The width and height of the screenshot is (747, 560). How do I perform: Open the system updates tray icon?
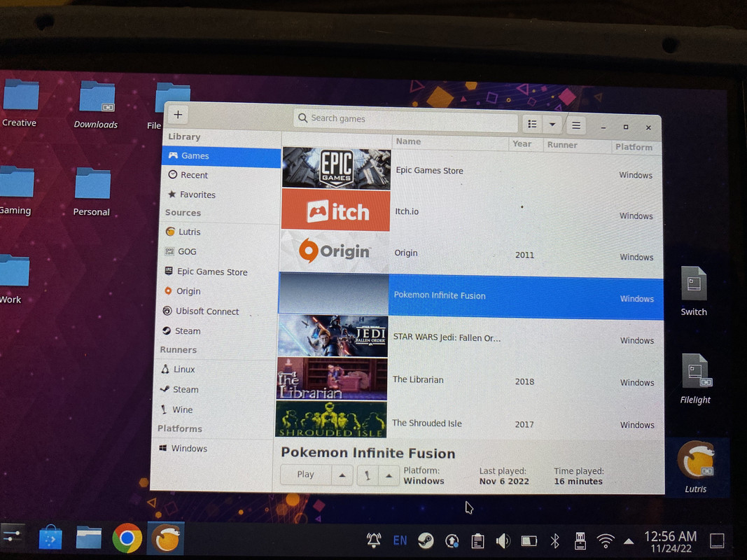tap(452, 541)
